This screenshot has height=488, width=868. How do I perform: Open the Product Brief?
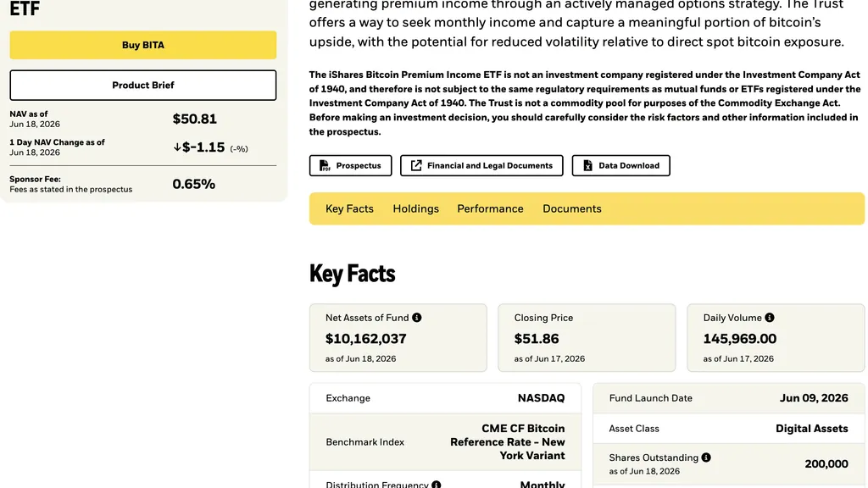[x=142, y=86]
